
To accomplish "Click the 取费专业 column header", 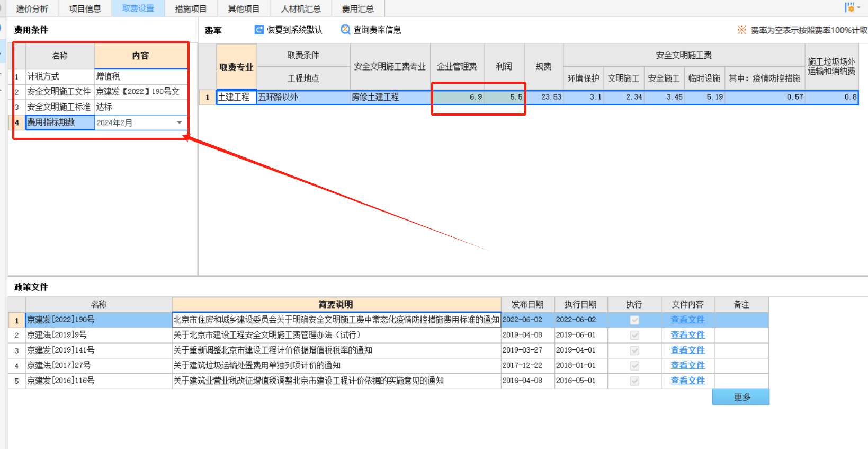I will tap(237, 67).
